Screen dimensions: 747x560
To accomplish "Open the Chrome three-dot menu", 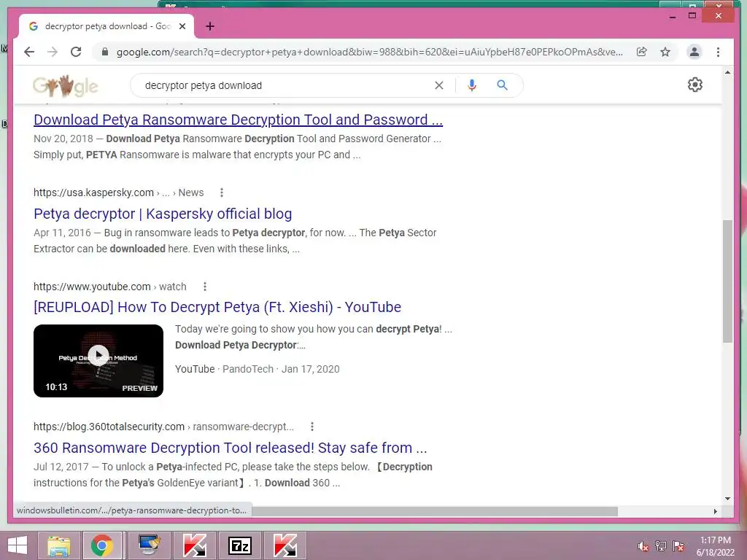I will coord(718,52).
